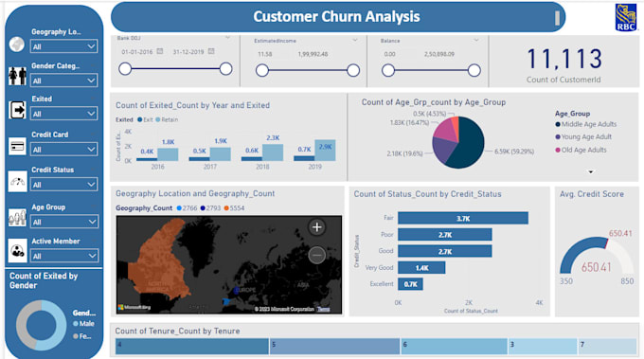Click the tenure 4 block in treemap
This screenshot has width=644, height=359.
(x=192, y=347)
